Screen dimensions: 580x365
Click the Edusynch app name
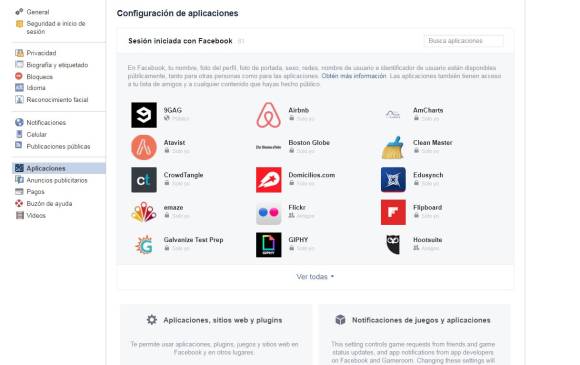coord(428,175)
